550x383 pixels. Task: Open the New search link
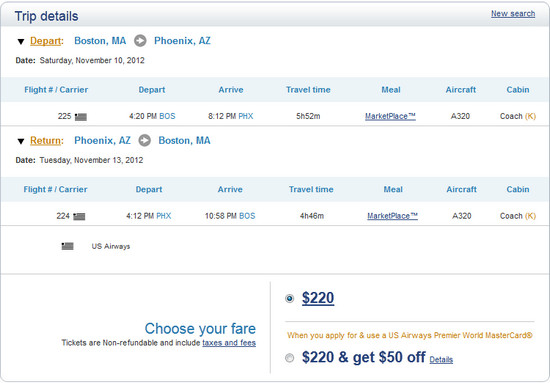513,14
